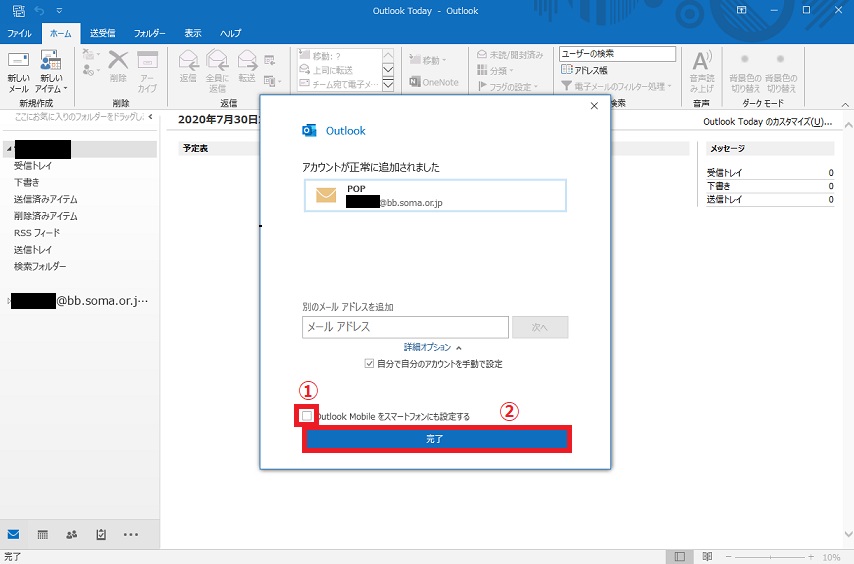The width and height of the screenshot is (854, 564).
Task: Click the Junk mail icon in Delete group
Action: click(x=89, y=70)
